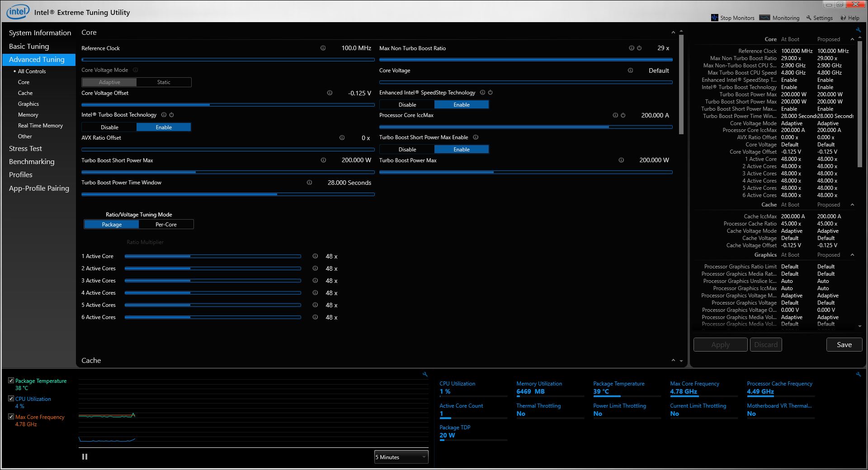Click the main tuning panel vertical scrollbar
This screenshot has width=868, height=470.
681,84
